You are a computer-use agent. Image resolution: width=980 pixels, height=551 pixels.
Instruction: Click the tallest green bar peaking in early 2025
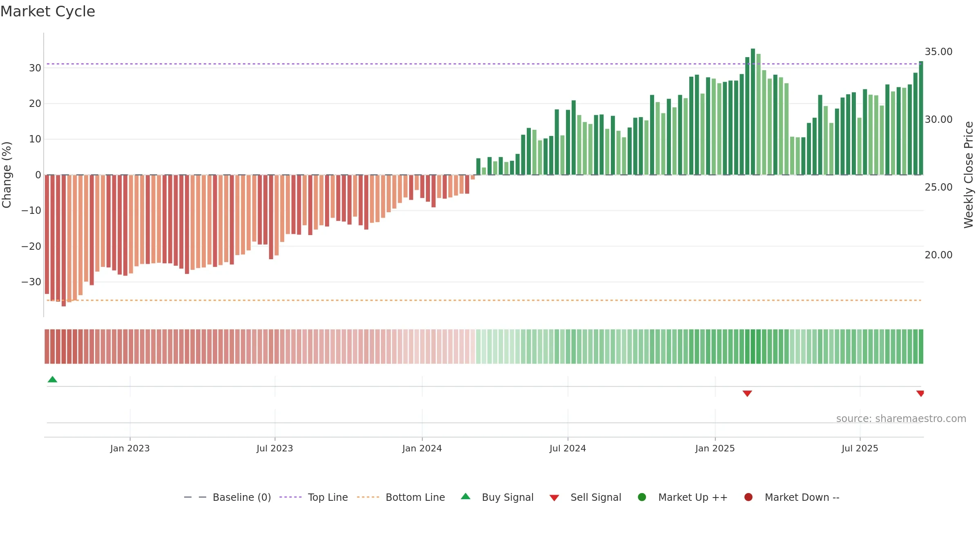pyautogui.click(x=753, y=112)
